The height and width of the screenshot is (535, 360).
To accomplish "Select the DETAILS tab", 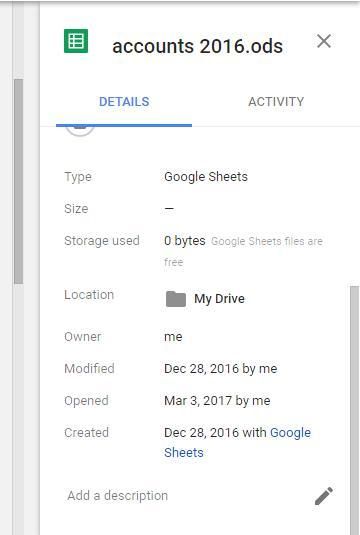I will 124,102.
